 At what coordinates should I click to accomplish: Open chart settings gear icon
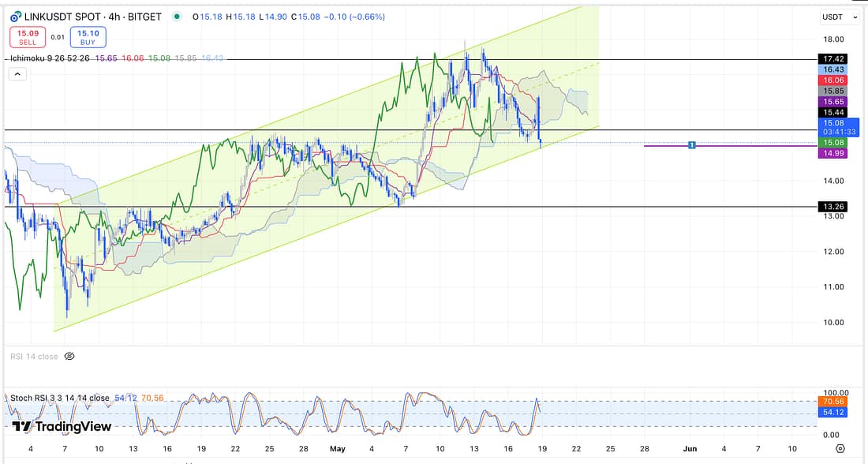pos(840,449)
